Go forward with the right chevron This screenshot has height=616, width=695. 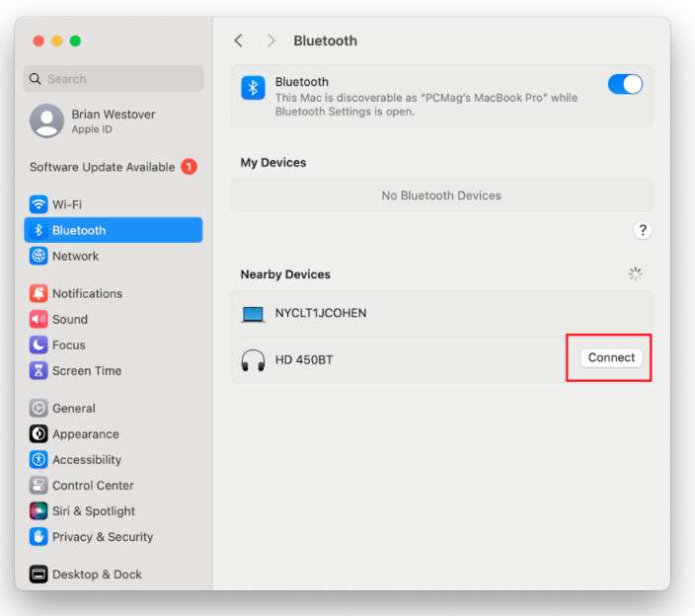[x=270, y=40]
